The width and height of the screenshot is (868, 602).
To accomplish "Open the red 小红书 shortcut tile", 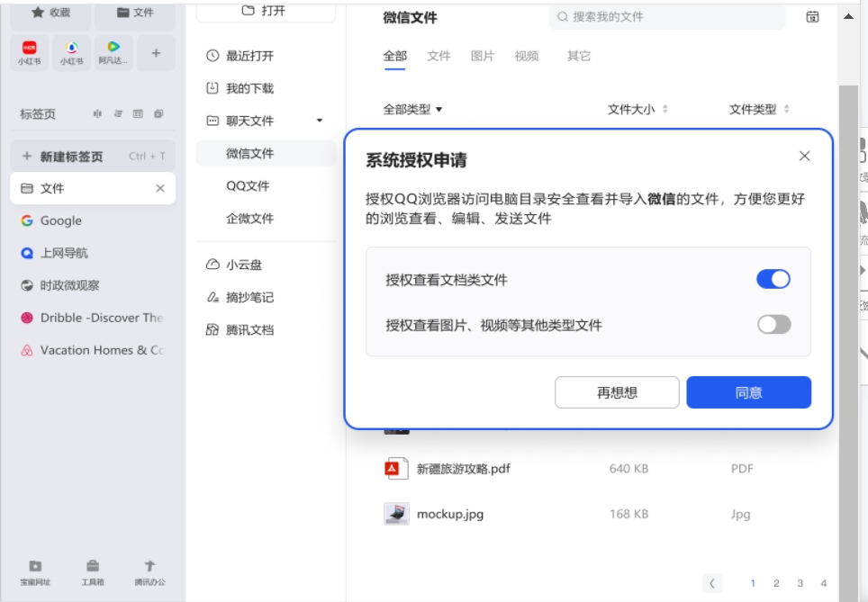I will click(30, 52).
